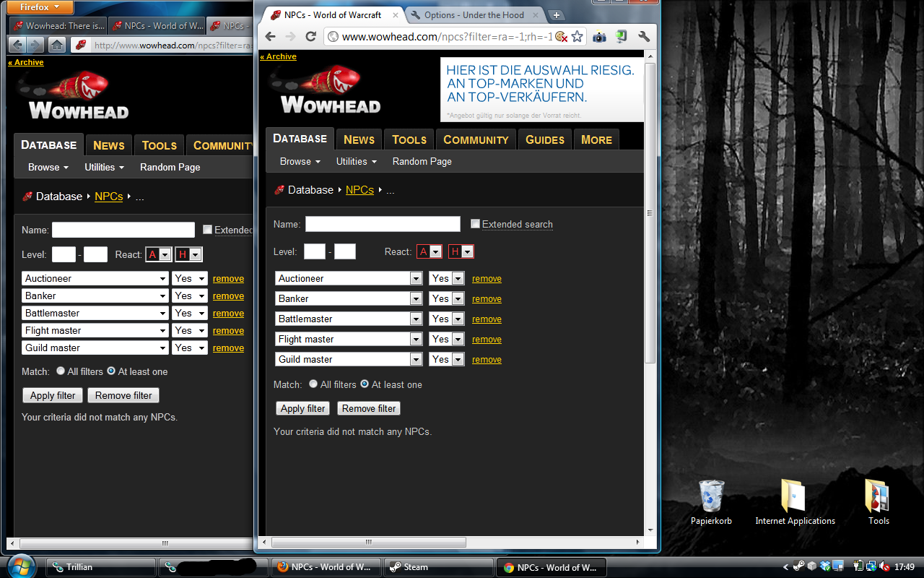Click Remove filter button in Chrome window
Screen dimensions: 924x578
[x=369, y=408]
